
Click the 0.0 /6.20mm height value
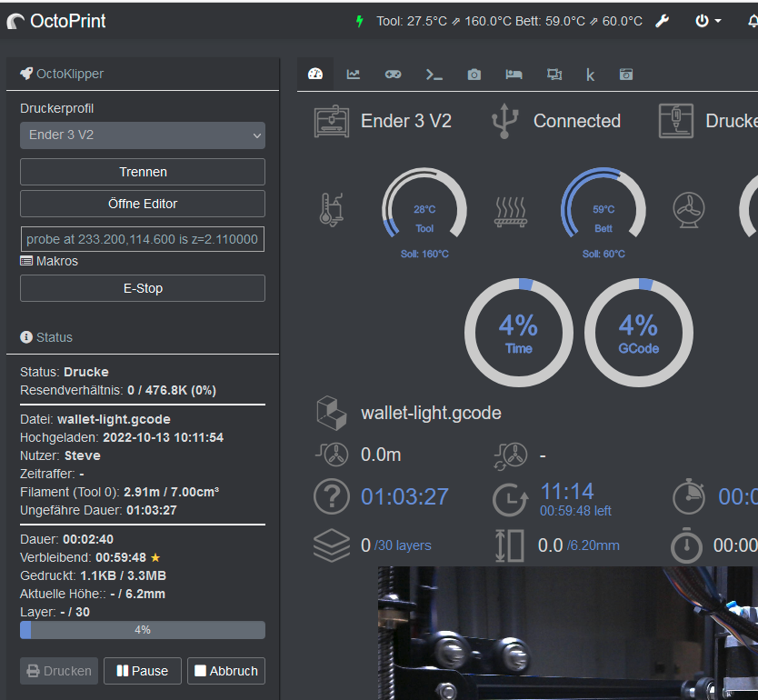[x=579, y=545]
